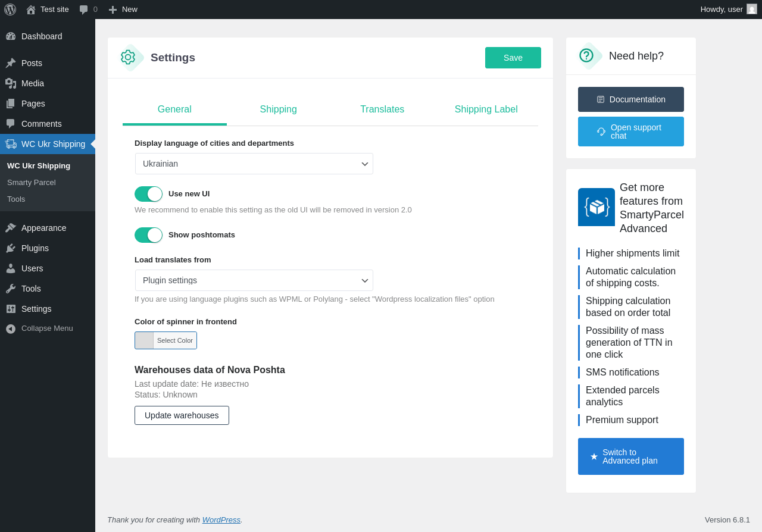Open the Test site home icon
This screenshot has height=532, width=762.
[x=31, y=10]
